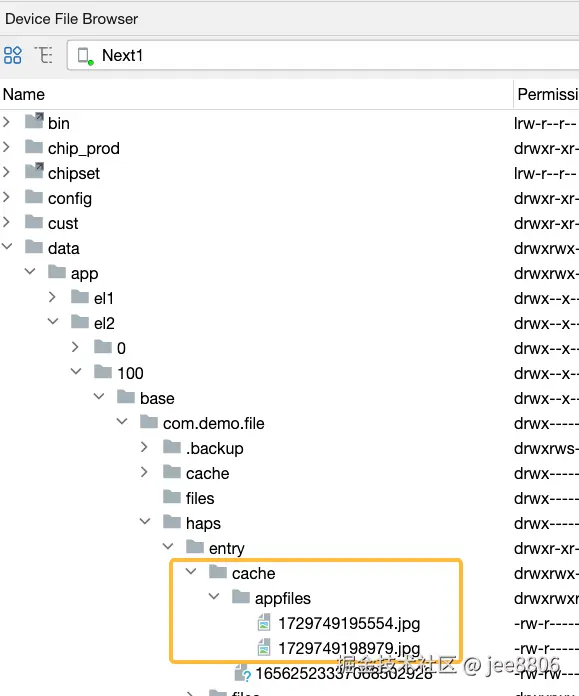
Task: Expand the .backup folder
Action: [144, 447]
